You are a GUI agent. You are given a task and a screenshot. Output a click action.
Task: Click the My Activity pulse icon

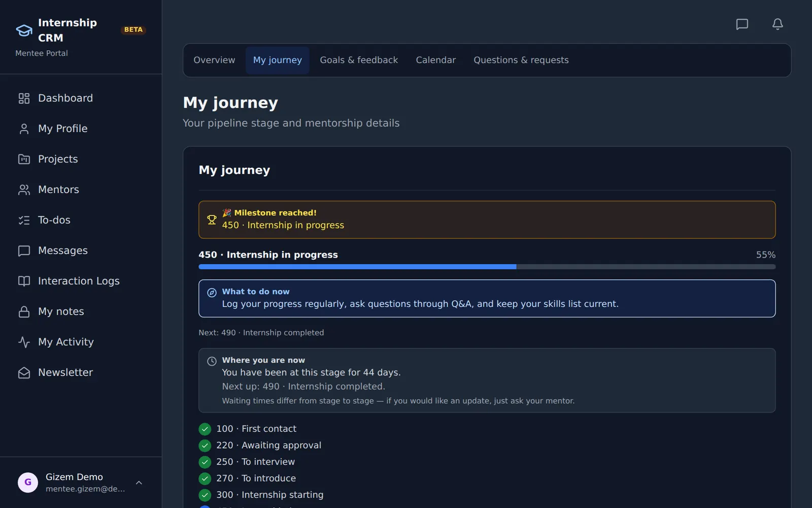(24, 342)
